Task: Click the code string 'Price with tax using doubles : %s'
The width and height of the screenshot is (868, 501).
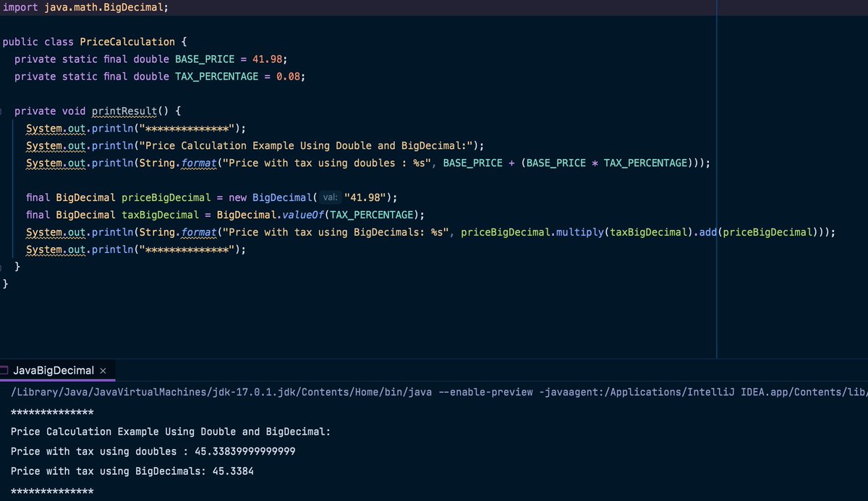Action: point(325,163)
